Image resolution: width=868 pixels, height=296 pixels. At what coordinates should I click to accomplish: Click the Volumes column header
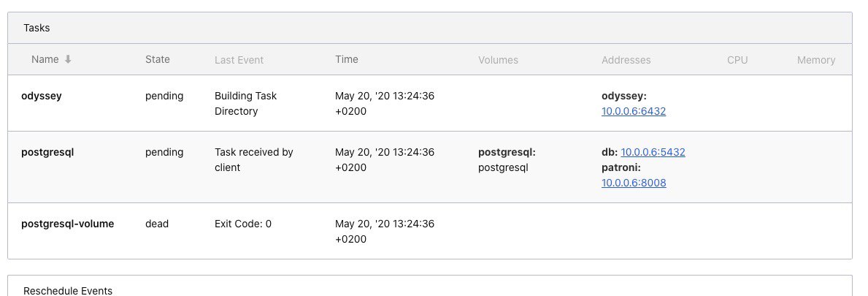(x=498, y=60)
